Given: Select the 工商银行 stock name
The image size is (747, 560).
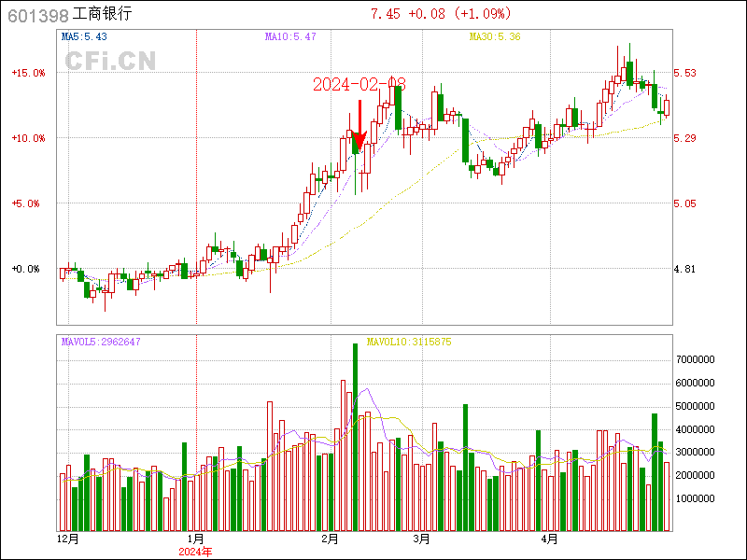Looking at the screenshot, I should click(x=103, y=14).
